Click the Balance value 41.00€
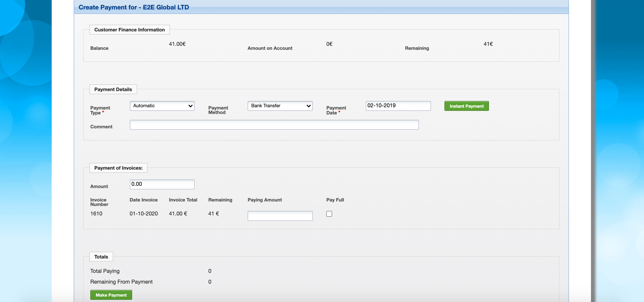 [x=177, y=44]
